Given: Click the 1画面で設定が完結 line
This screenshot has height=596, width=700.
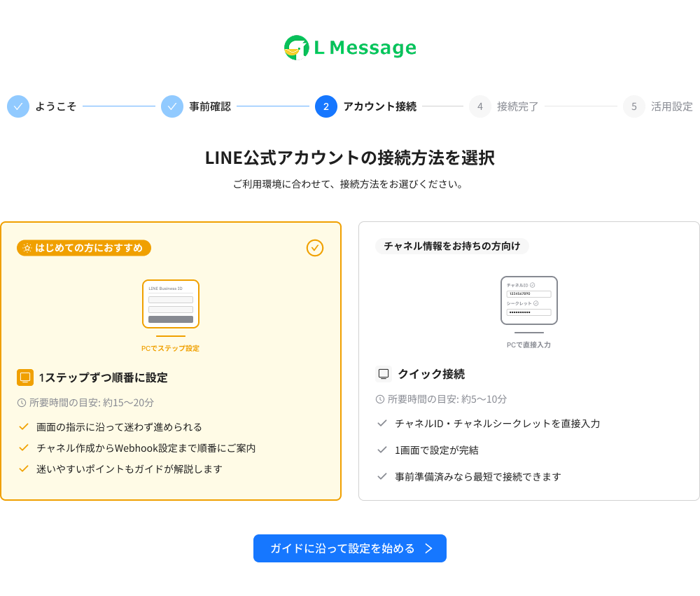Looking at the screenshot, I should [437, 450].
